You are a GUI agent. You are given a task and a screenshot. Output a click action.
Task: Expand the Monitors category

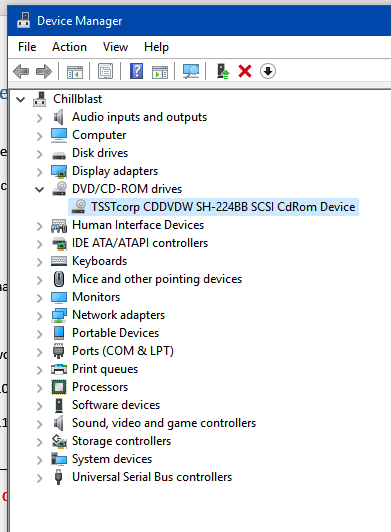tap(39, 298)
